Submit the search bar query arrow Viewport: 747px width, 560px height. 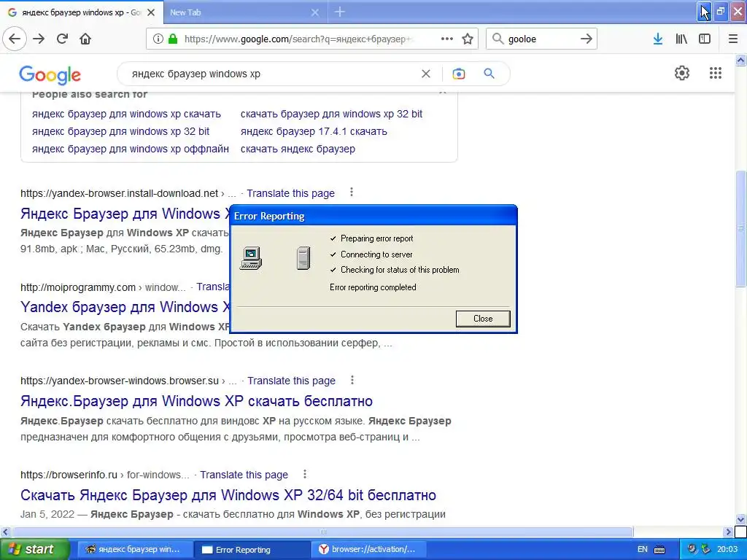coord(587,39)
